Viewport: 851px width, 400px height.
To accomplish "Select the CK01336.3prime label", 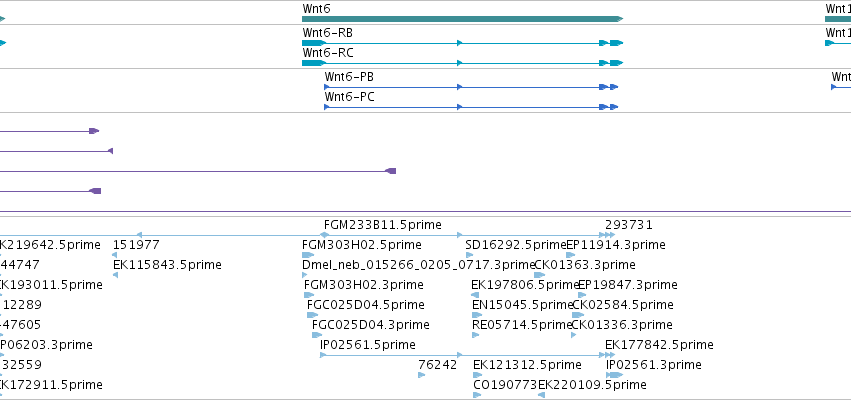I will click(x=623, y=325).
